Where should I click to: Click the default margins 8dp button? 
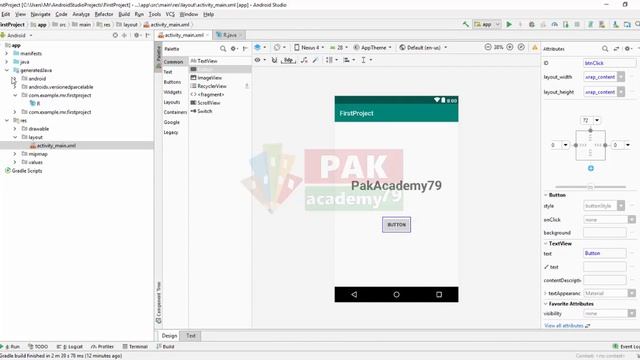pyautogui.click(x=288, y=60)
